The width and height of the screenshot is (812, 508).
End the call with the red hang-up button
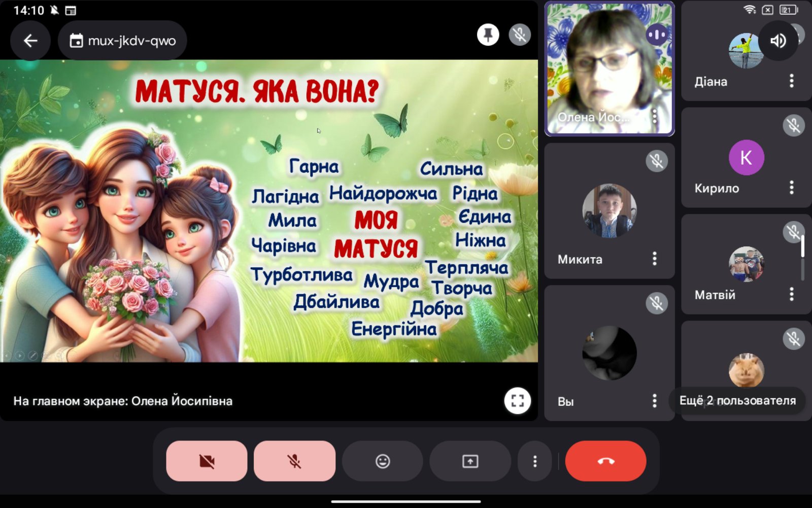[x=606, y=461]
